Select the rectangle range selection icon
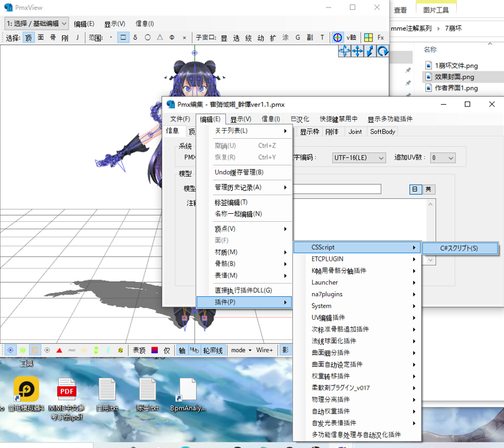The width and height of the screenshot is (504, 448). pyautogui.click(x=123, y=38)
